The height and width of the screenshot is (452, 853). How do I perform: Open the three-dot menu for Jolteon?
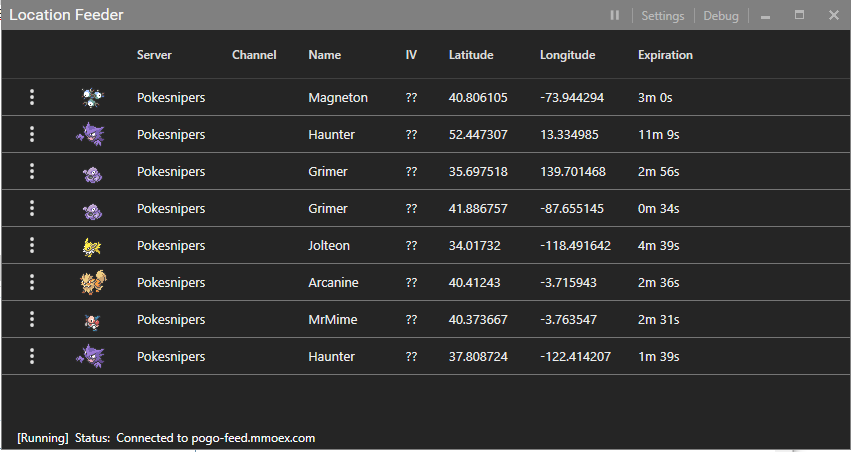click(32, 245)
